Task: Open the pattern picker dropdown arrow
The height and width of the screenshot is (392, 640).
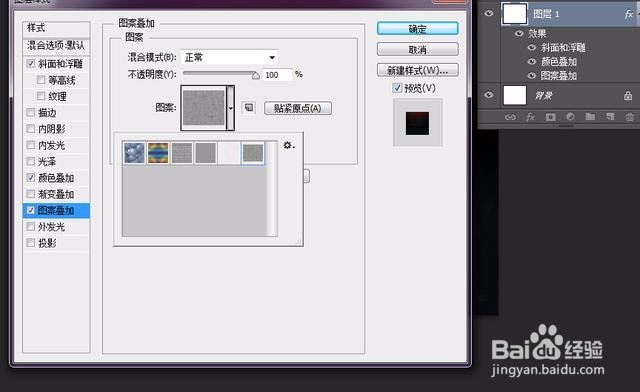Action: tap(231, 108)
